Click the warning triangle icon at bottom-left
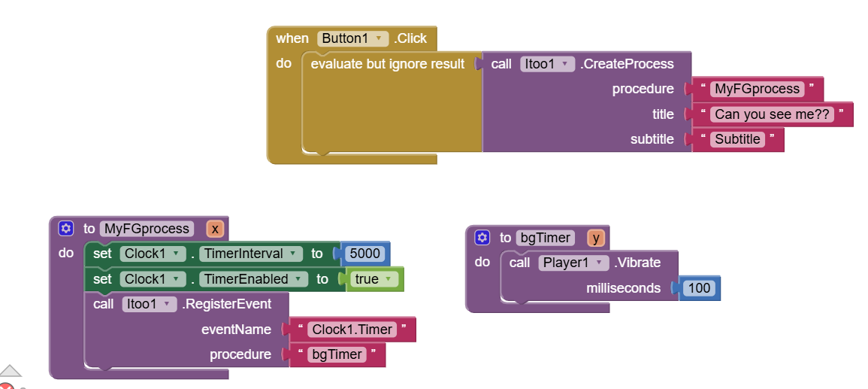The width and height of the screenshot is (868, 389). 11,371
